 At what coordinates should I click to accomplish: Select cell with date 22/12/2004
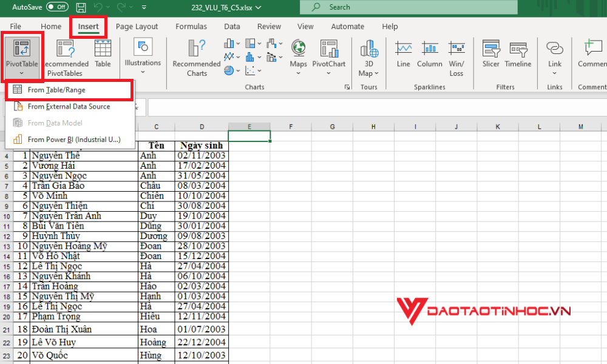click(x=202, y=342)
